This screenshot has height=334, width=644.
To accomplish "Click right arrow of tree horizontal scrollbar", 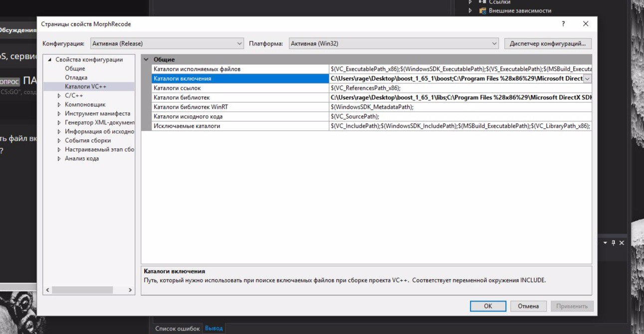I will (x=130, y=290).
